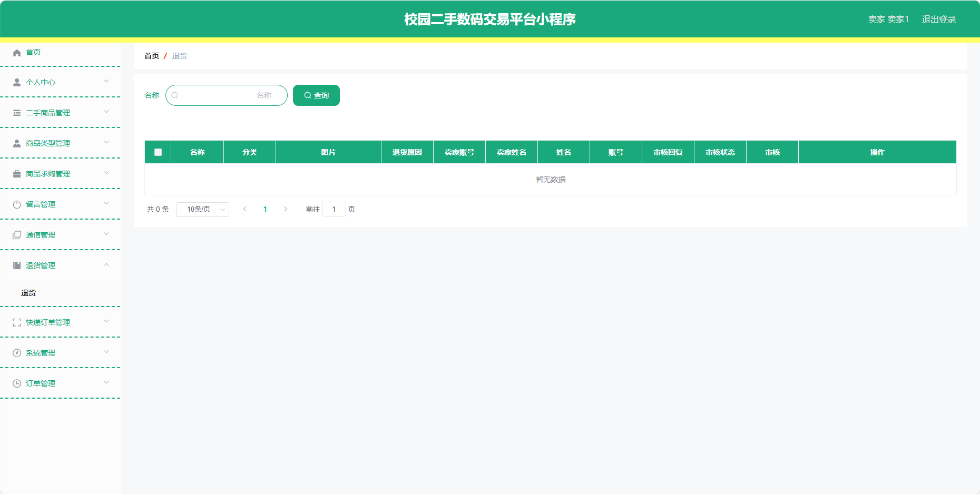Image resolution: width=980 pixels, height=494 pixels.
Task: Click the fullscreen-frame icon next to 快递订单管理
Action: [x=17, y=322]
